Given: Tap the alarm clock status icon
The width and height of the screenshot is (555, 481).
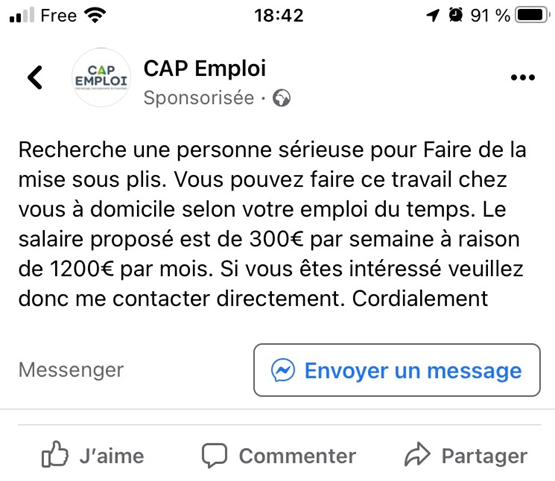Looking at the screenshot, I should click(456, 15).
